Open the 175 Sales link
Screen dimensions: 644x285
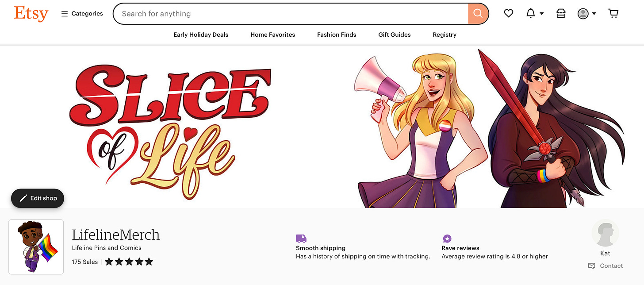pyautogui.click(x=85, y=262)
